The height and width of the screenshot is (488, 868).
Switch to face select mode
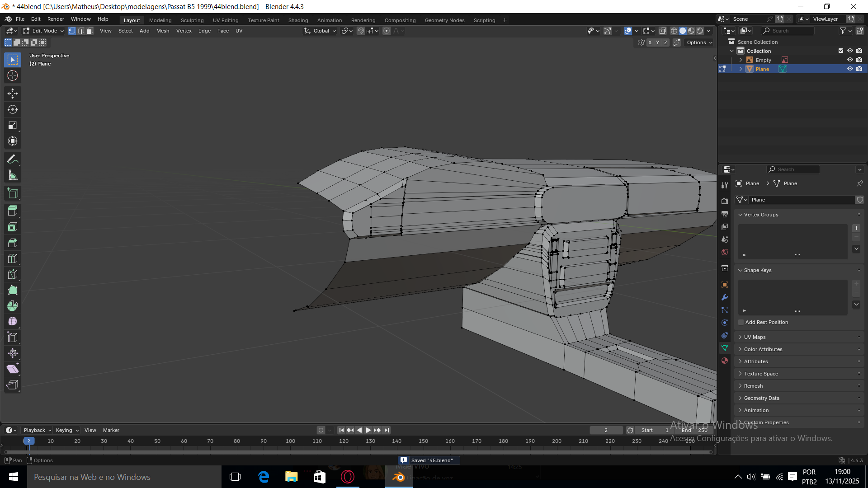(x=90, y=31)
